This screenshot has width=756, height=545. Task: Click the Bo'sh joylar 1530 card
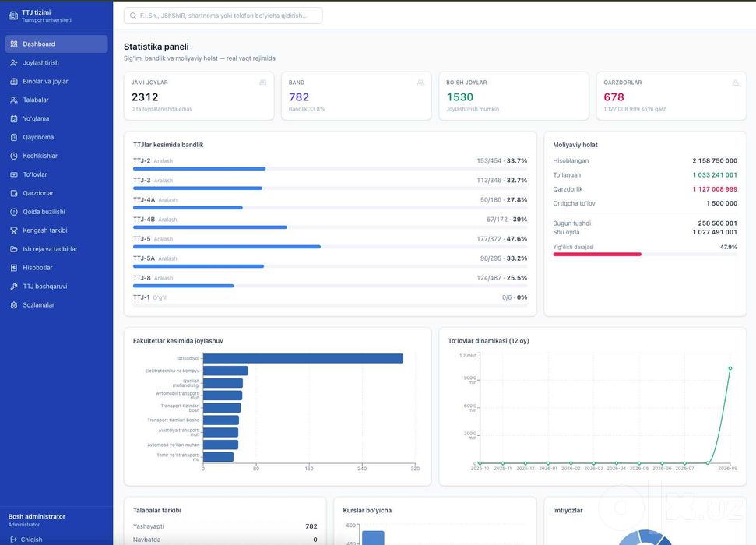(x=514, y=96)
